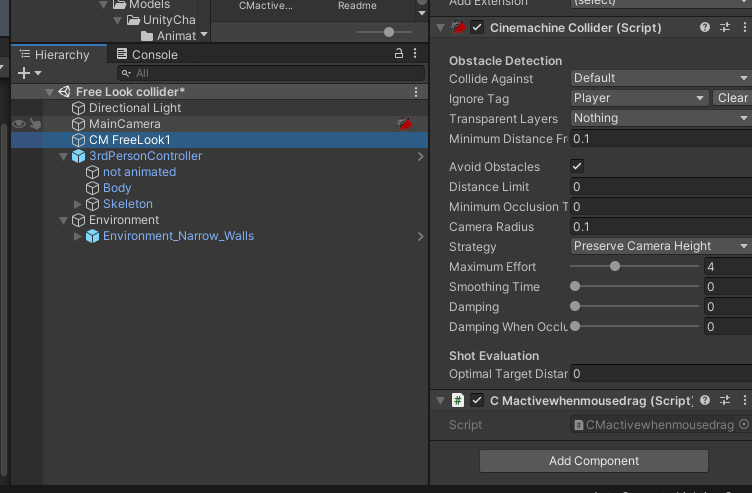The height and width of the screenshot is (493, 752).
Task: Toggle the Hierarchy panel lock icon
Action: (x=399, y=53)
